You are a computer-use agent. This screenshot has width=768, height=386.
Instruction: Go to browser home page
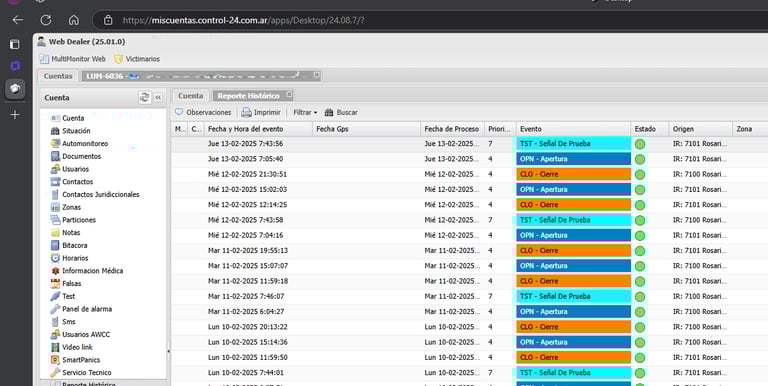pyautogui.click(x=73, y=20)
